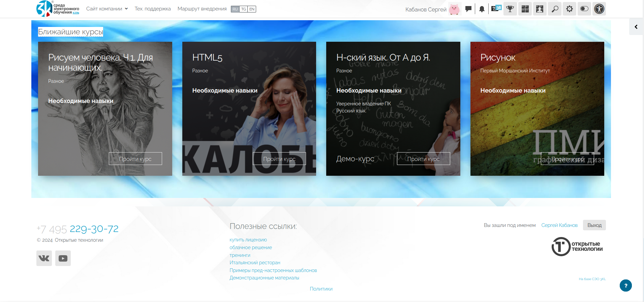This screenshot has width=644, height=302.
Task: Open the notifications bell icon
Action: (x=482, y=9)
